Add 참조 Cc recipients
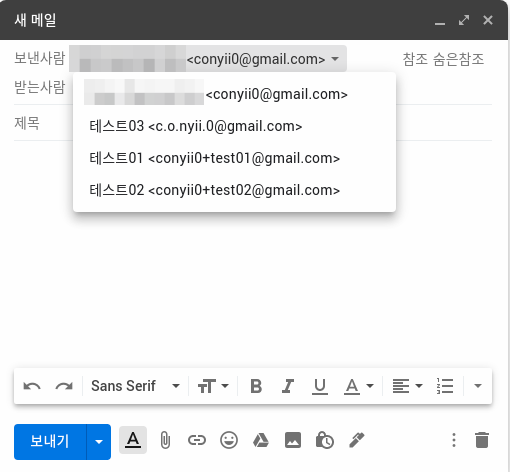 [x=415, y=59]
